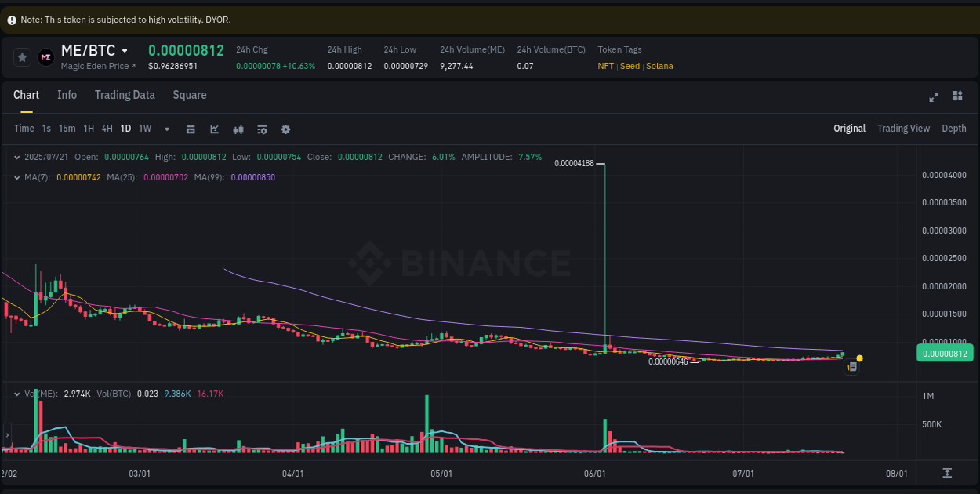Switch chart to Trading View mode

click(x=903, y=128)
